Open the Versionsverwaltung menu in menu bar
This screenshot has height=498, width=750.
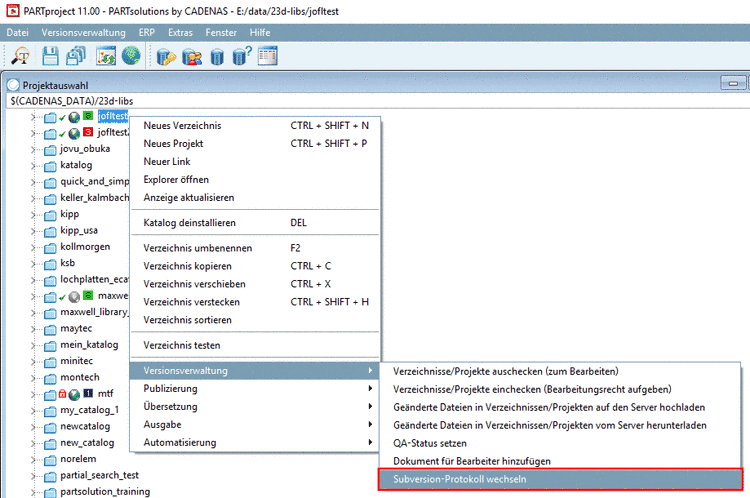(x=83, y=33)
